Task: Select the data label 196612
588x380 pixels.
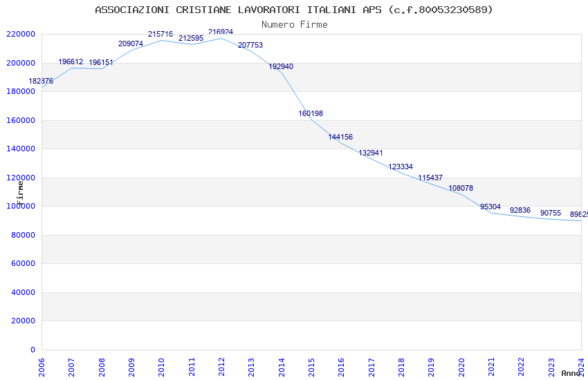Action: click(x=71, y=61)
